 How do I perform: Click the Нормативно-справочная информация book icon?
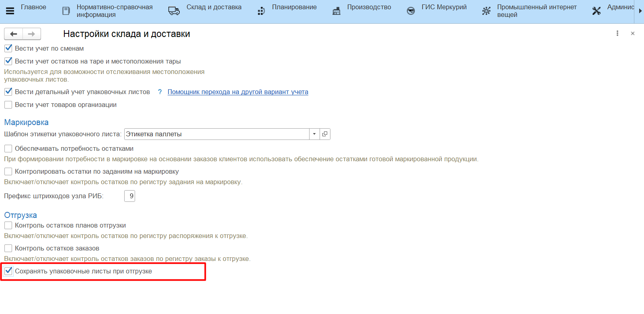click(x=66, y=11)
